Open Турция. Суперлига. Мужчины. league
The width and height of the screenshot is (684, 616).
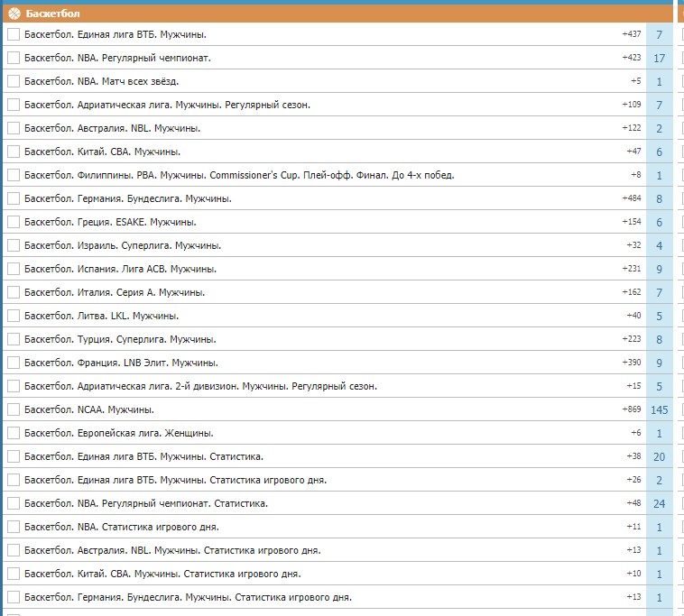coord(120,339)
